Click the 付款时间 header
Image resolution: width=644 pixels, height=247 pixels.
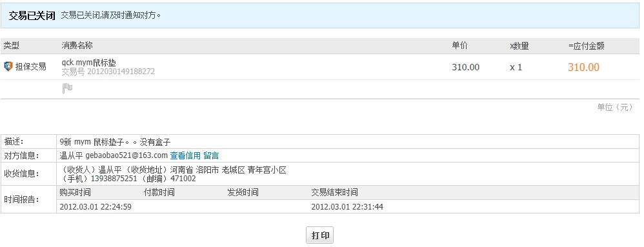pyautogui.click(x=159, y=192)
